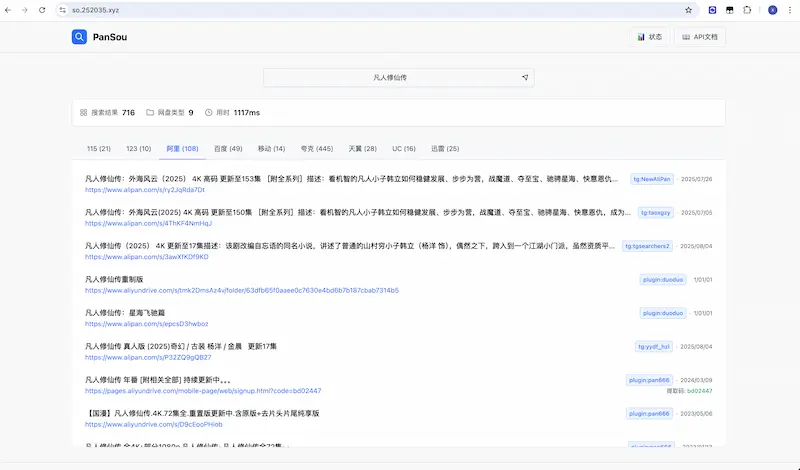Open alipan link ending ry2JqRda7Dt
This screenshot has width=800, height=470.
pyautogui.click(x=145, y=190)
